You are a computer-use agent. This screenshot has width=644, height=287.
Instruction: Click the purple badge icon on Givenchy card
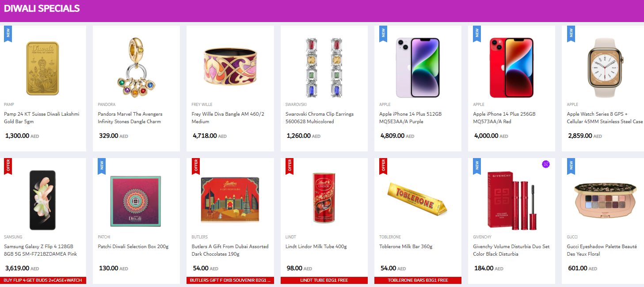(x=546, y=164)
